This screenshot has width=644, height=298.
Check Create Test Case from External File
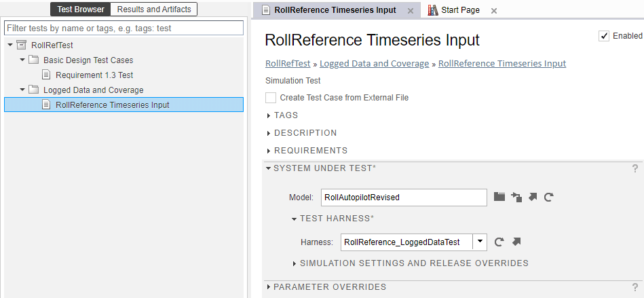point(271,98)
